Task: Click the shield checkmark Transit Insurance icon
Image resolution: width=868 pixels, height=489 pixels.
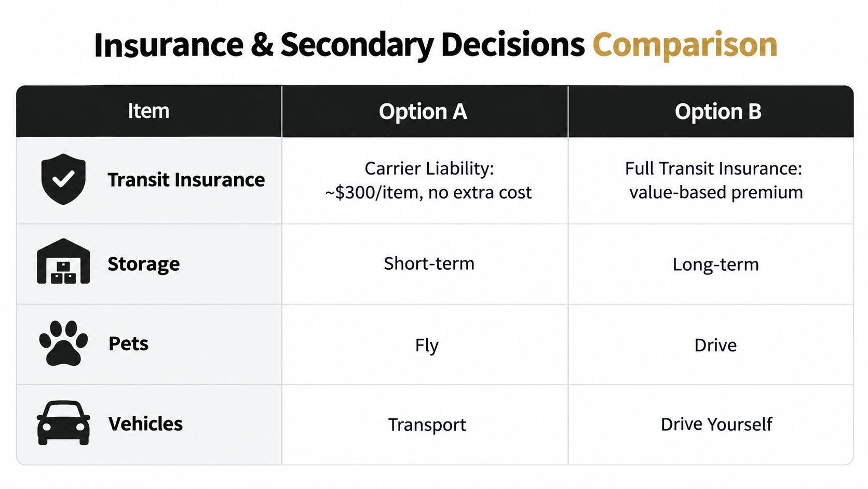Action: click(x=63, y=179)
